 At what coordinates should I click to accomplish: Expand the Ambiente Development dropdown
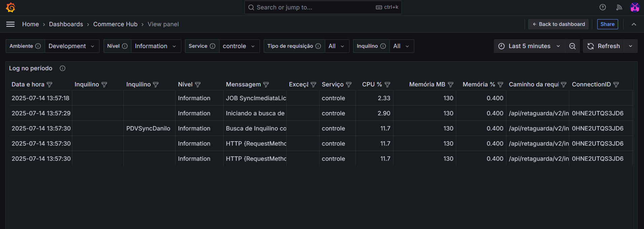72,46
